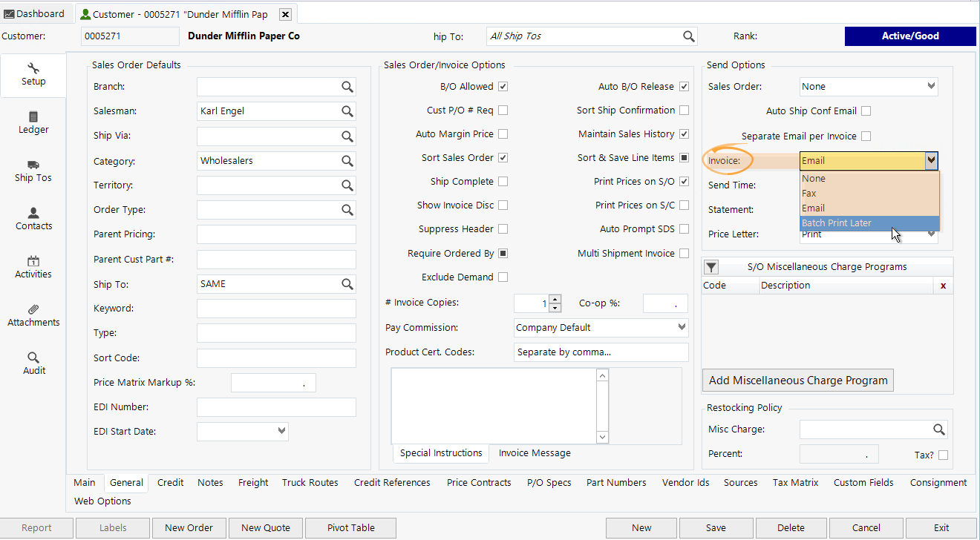The width and height of the screenshot is (980, 540).
Task: Open the Truck Routes tab
Action: (x=310, y=482)
